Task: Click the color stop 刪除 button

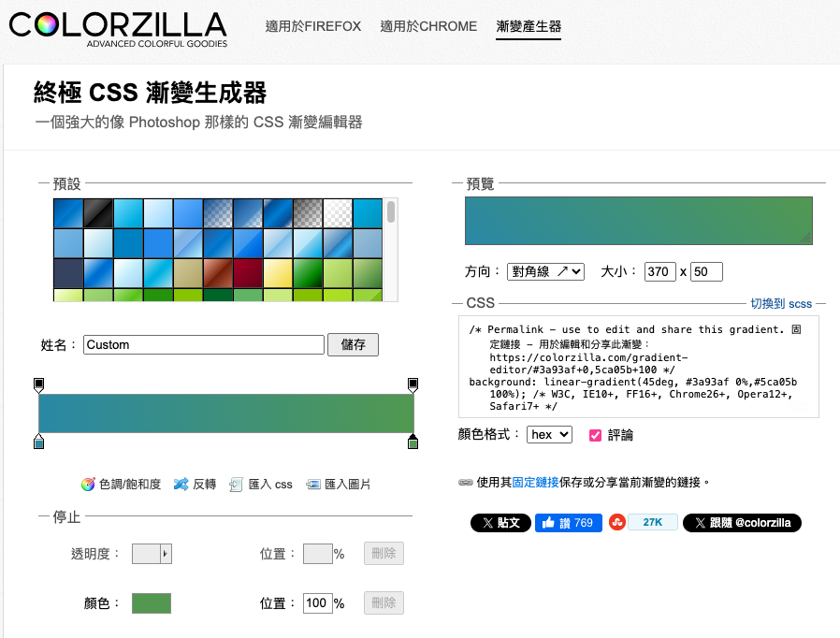Action: [x=384, y=602]
